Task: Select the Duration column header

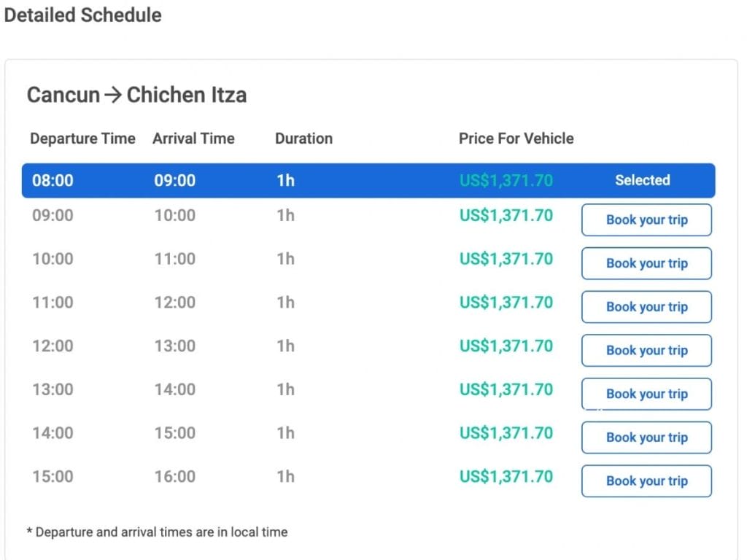Action: click(x=303, y=139)
